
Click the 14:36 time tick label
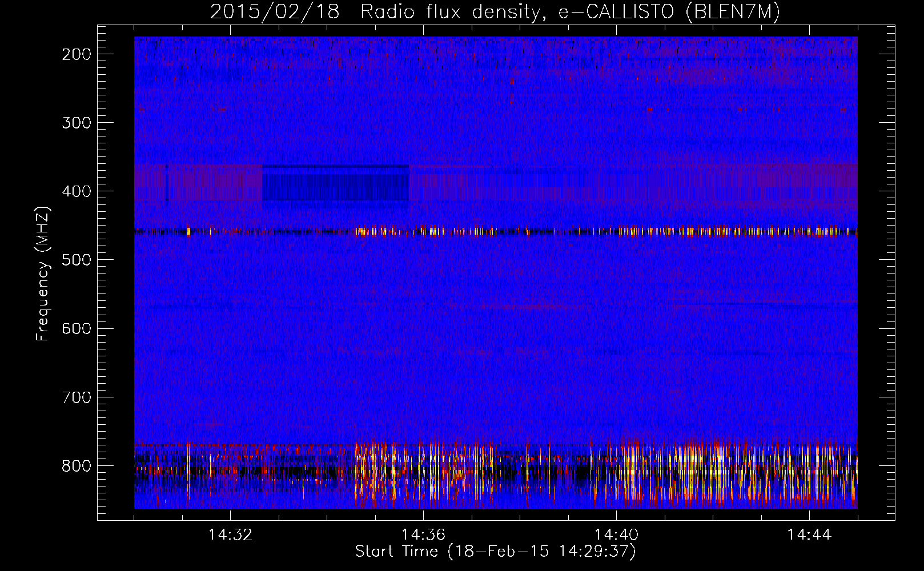(x=423, y=535)
